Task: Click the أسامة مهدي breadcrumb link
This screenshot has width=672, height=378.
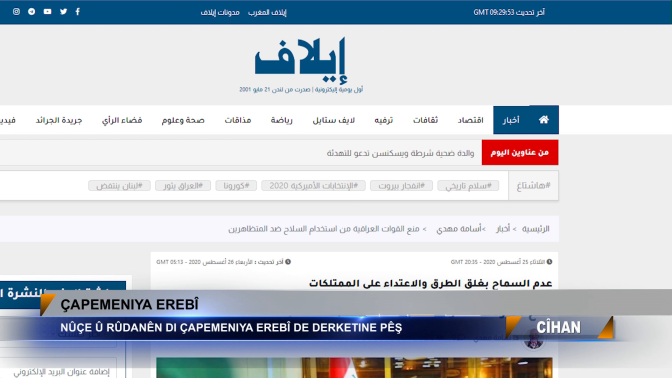Action: click(459, 229)
